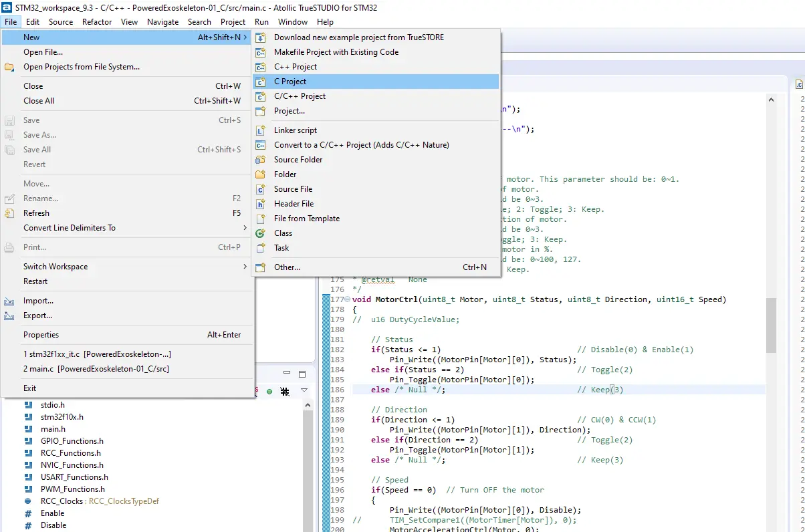The height and width of the screenshot is (532, 805).
Task: Collapse the MotorCtrl function fold at line 177
Action: 348,299
